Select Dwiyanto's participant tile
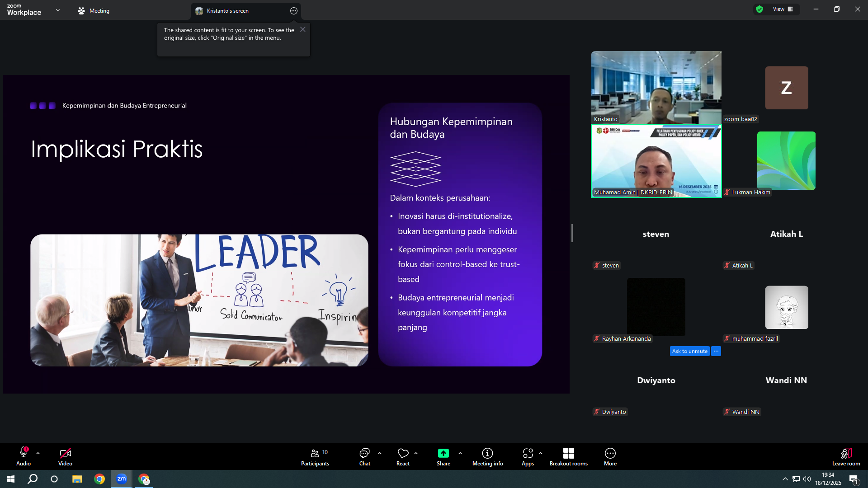Screen dimensions: 868x488 tap(656, 380)
